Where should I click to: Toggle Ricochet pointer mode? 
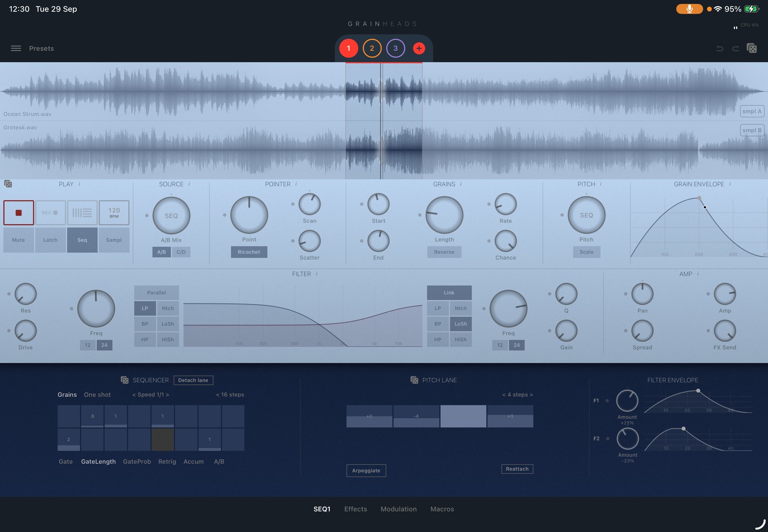coord(249,252)
